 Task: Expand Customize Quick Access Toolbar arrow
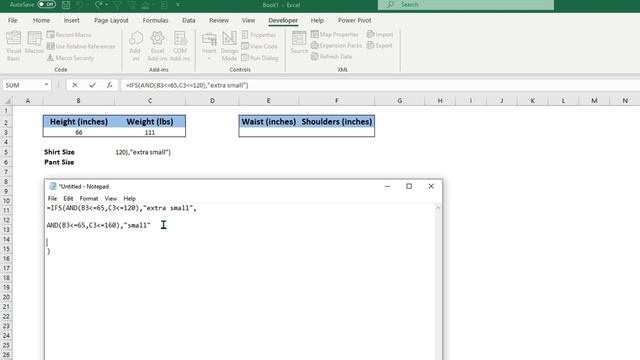tap(178, 5)
